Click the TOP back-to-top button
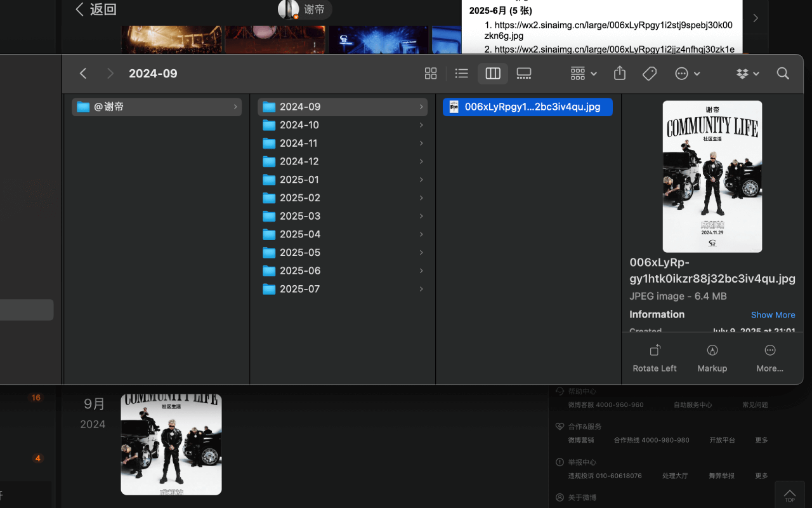The width and height of the screenshot is (812, 508). pos(790,495)
